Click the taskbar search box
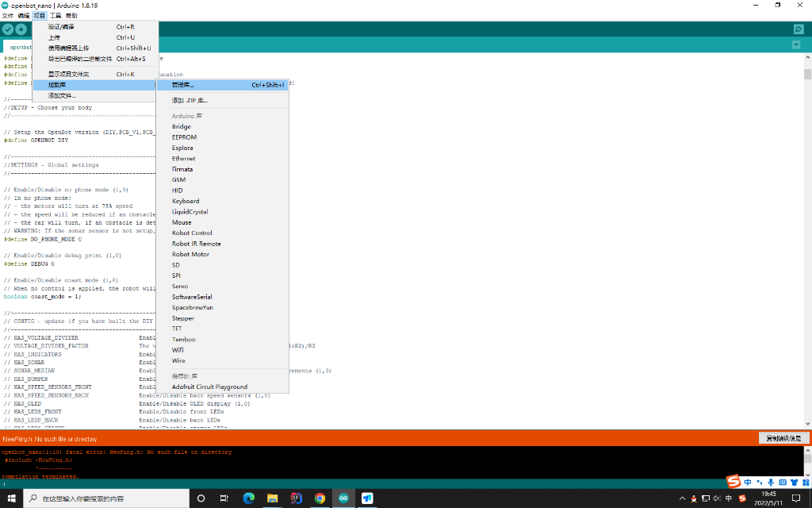The image size is (812, 508). 106,498
